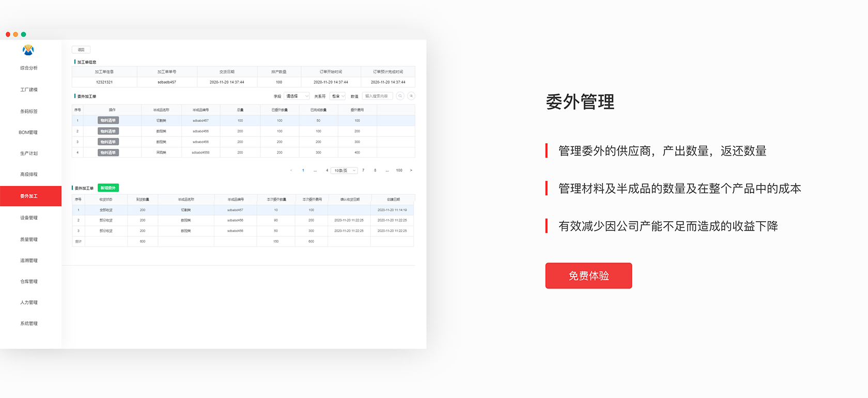868x398 pixels.
Task: Click the 返回 back button
Action: point(81,50)
